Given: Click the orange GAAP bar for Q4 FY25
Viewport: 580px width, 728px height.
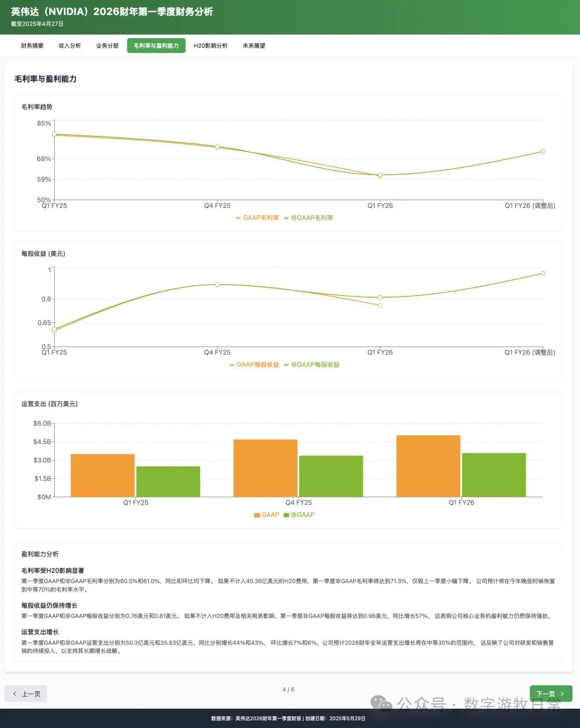Looking at the screenshot, I should pyautogui.click(x=265, y=468).
